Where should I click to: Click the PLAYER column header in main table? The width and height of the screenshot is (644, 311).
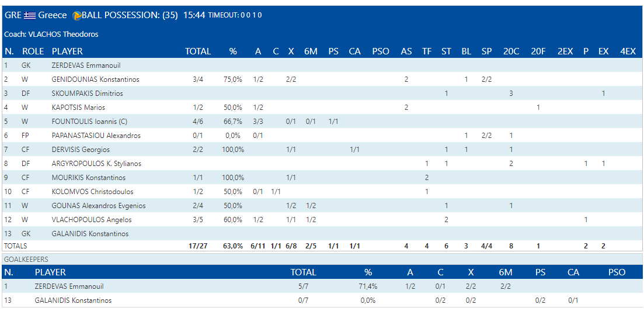pyautogui.click(x=67, y=51)
